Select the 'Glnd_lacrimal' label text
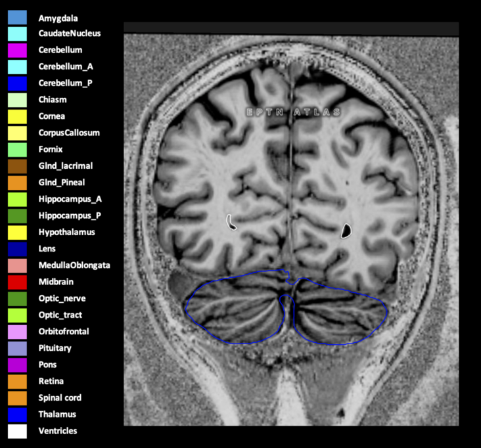Screen dimensions: 481x448 click(66, 166)
